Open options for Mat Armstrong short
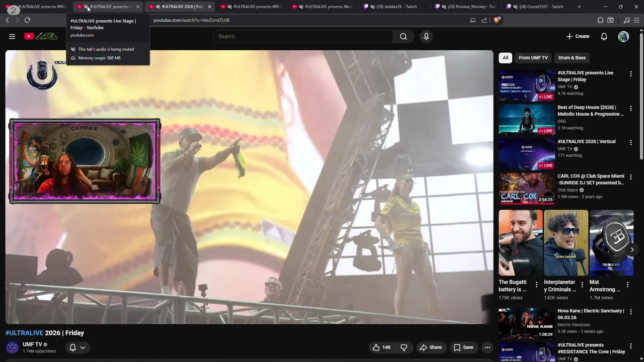The height and width of the screenshot is (362, 644). (627, 285)
